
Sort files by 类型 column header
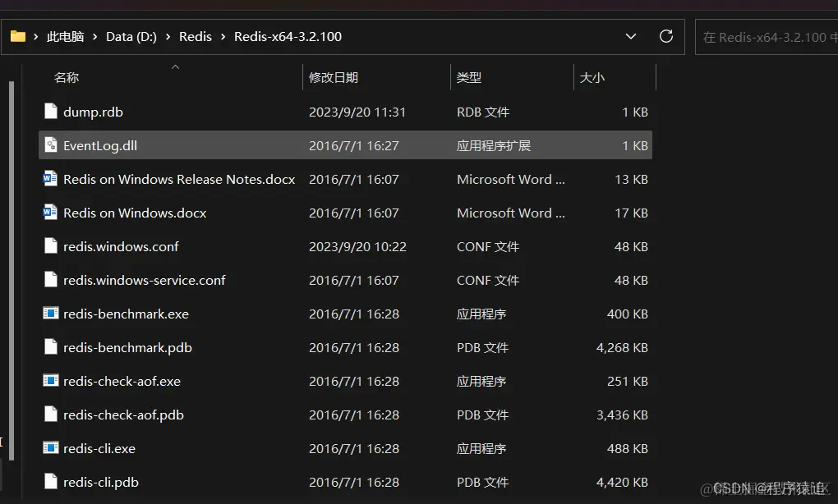click(x=469, y=77)
